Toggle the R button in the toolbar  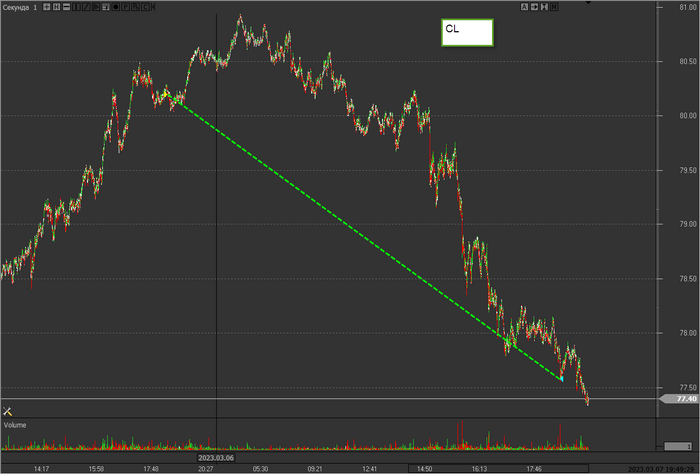(136, 7)
